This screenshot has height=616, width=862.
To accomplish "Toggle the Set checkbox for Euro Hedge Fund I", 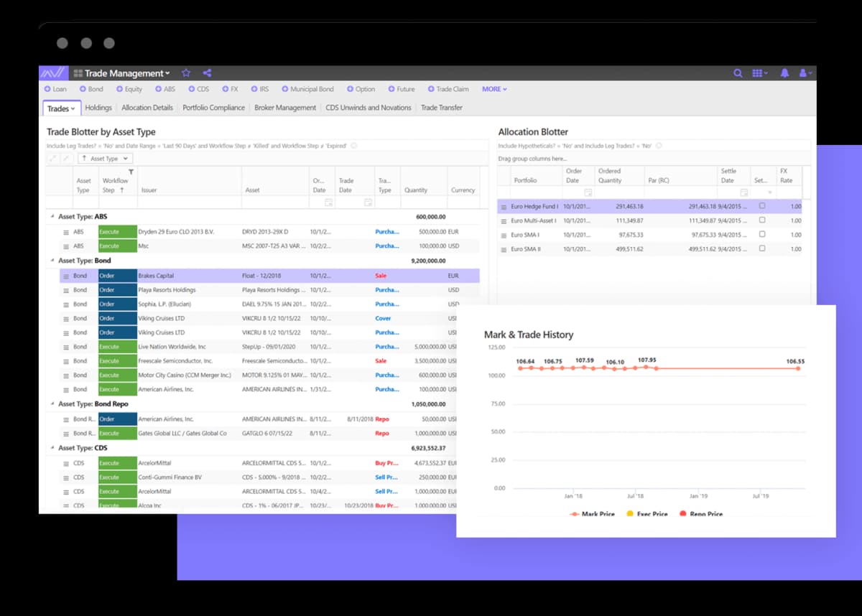I will pyautogui.click(x=762, y=206).
